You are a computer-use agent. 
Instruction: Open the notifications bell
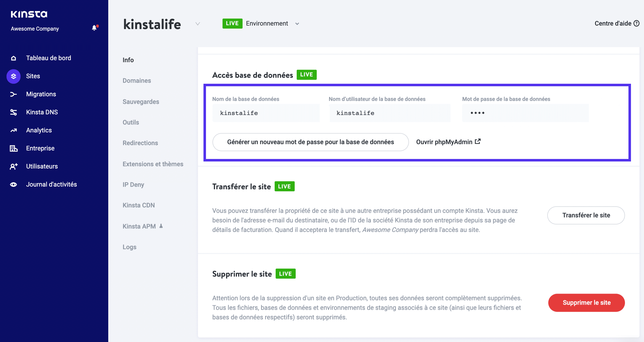pos(94,28)
